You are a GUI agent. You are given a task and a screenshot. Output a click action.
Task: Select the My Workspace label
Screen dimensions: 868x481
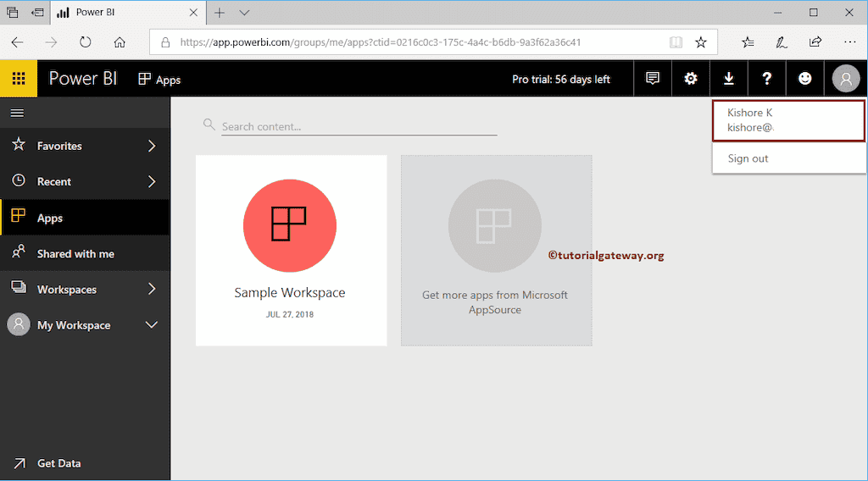point(74,325)
